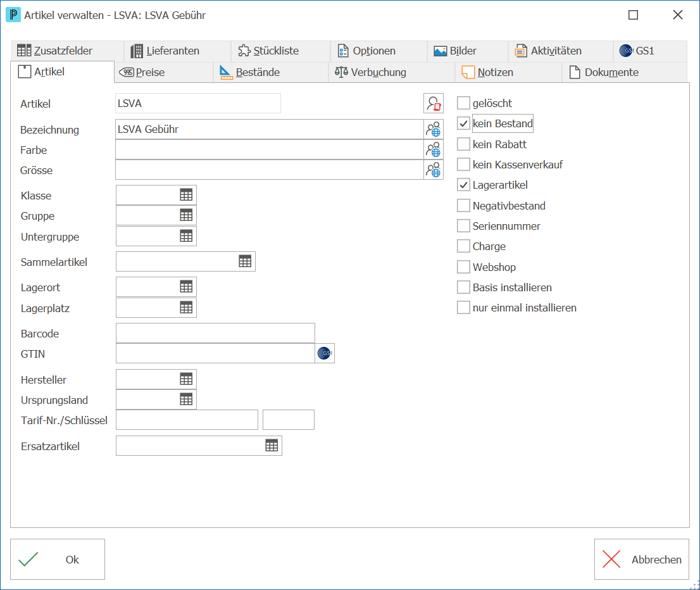
Task: Show the Bilder tab
Action: click(468, 51)
